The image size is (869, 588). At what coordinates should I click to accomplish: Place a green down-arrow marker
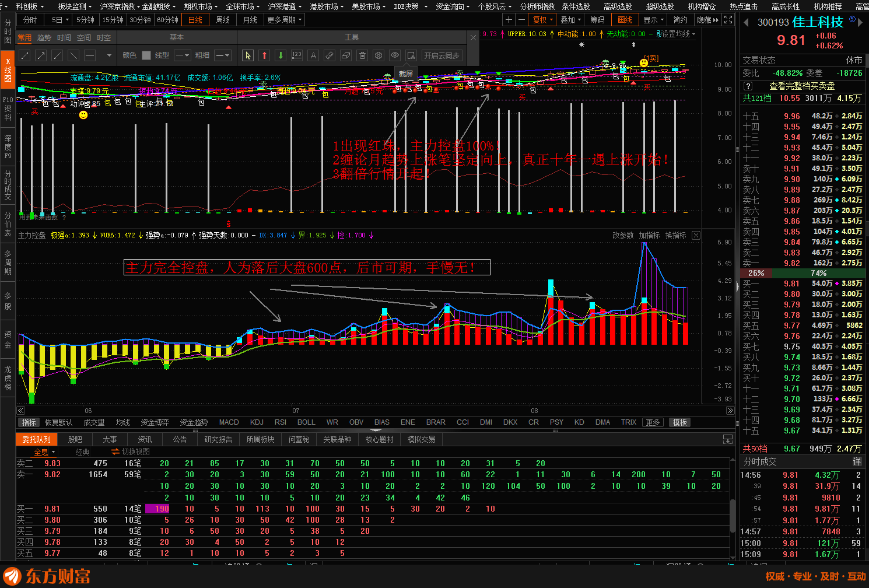(x=281, y=55)
